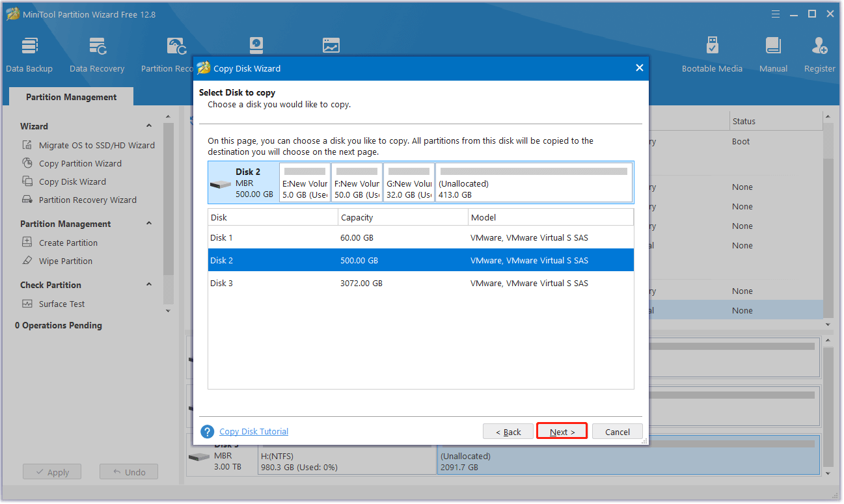Screen dimensions: 844x504
Task: Open Bootable Media builder
Action: (712, 55)
